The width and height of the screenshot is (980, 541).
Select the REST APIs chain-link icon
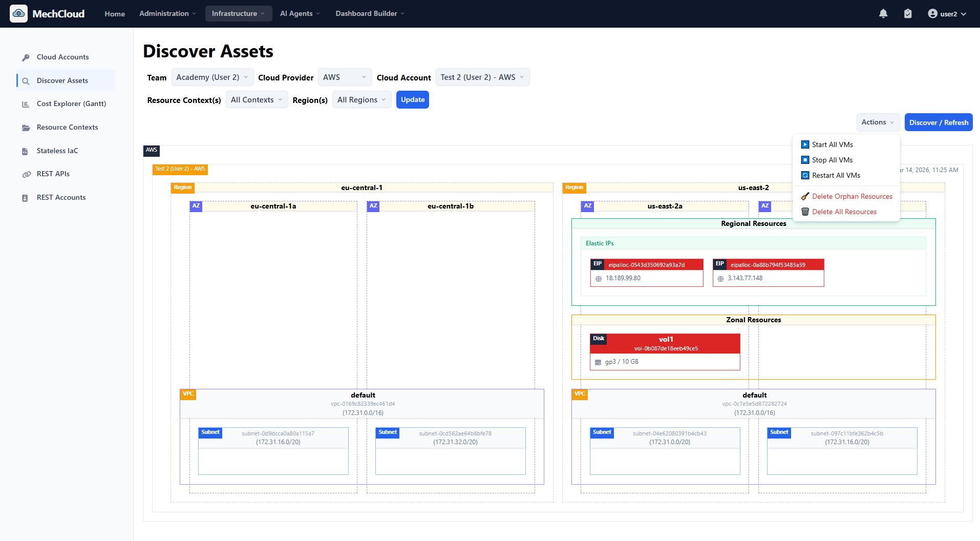[26, 174]
